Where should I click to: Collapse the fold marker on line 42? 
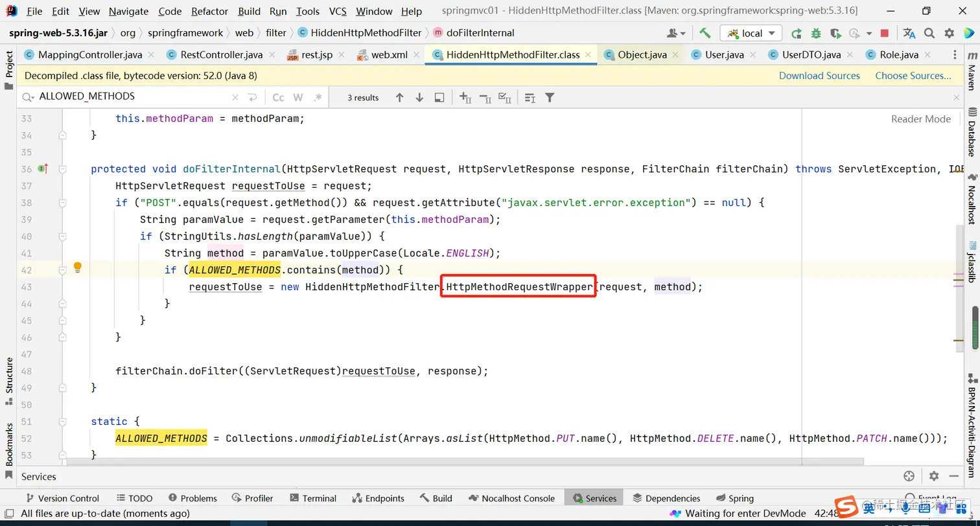click(63, 270)
